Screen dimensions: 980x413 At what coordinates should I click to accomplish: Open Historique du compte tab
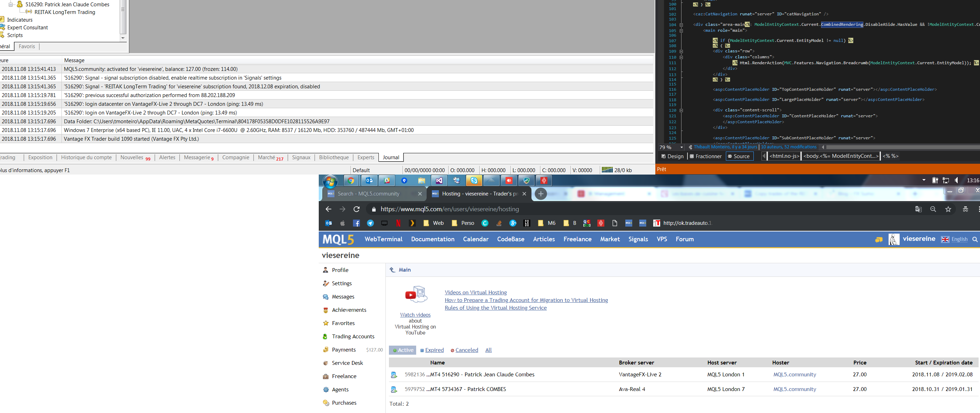coord(86,157)
